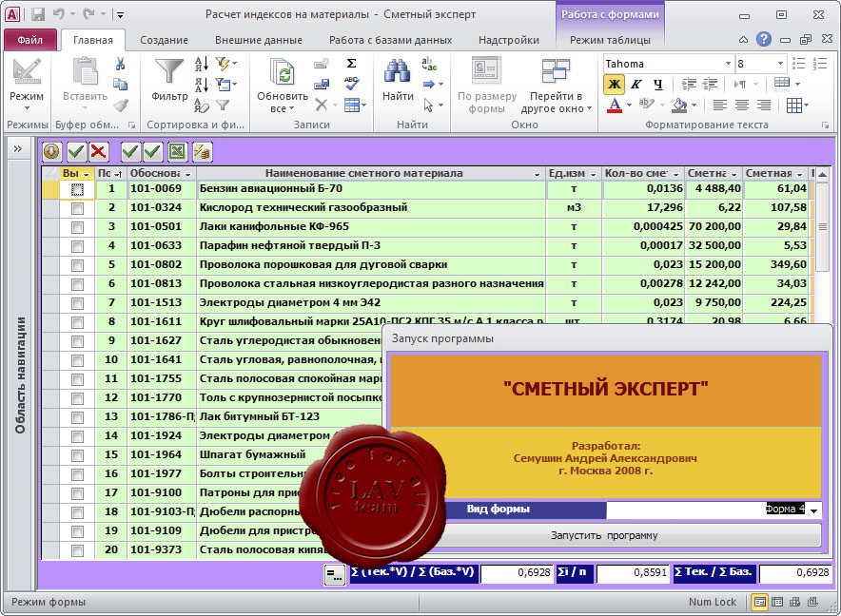Choose the red font color A button
The image size is (841, 616).
pos(615,106)
